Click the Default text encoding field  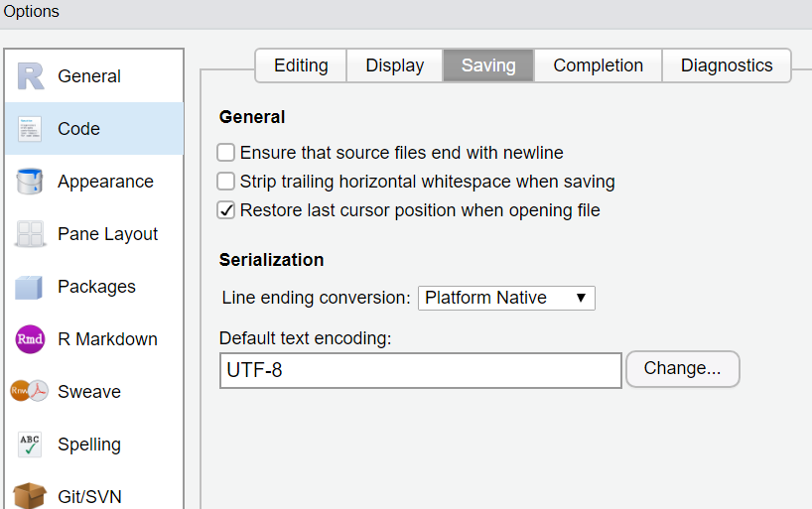coord(420,370)
